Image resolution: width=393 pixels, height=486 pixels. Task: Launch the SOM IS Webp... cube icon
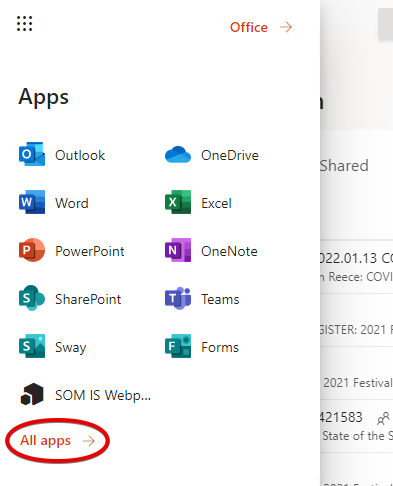pyautogui.click(x=32, y=394)
